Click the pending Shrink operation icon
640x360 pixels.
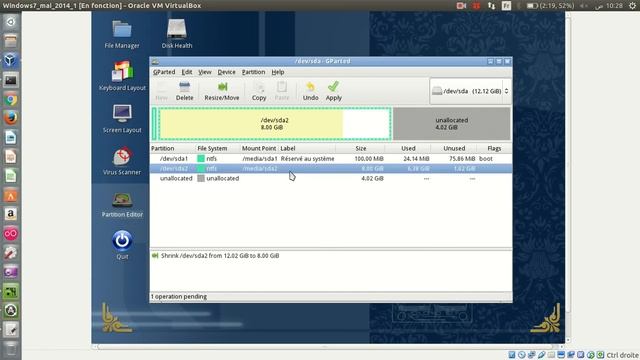(155, 256)
